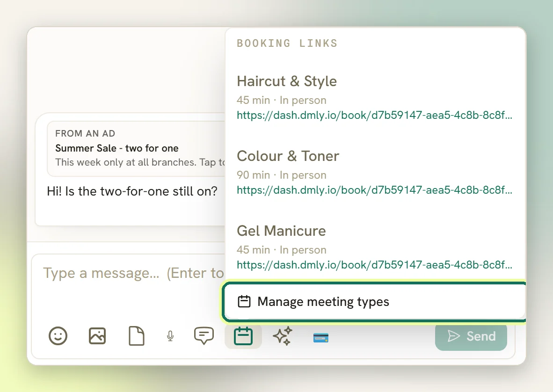The width and height of the screenshot is (553, 392).
Task: Open quick replies chat bubble icon
Action: 204,336
